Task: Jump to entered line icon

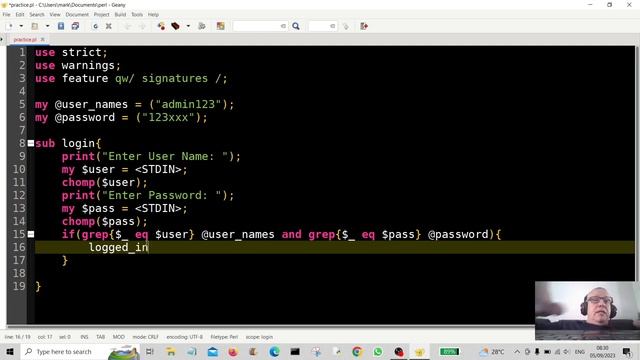Action: (346, 26)
